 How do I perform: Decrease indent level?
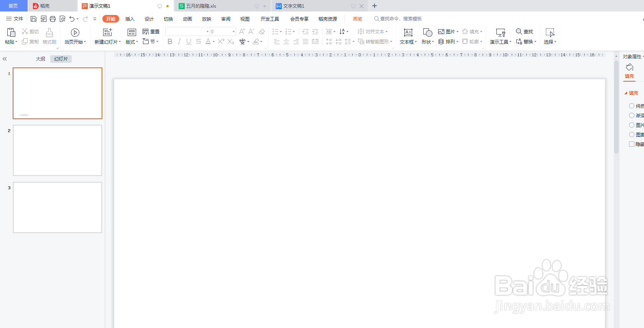click(x=306, y=31)
